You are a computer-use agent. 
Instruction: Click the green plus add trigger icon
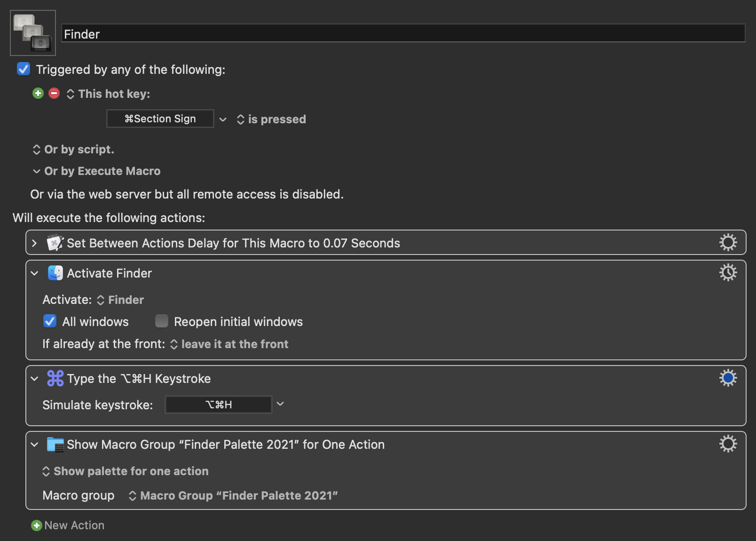(x=38, y=93)
